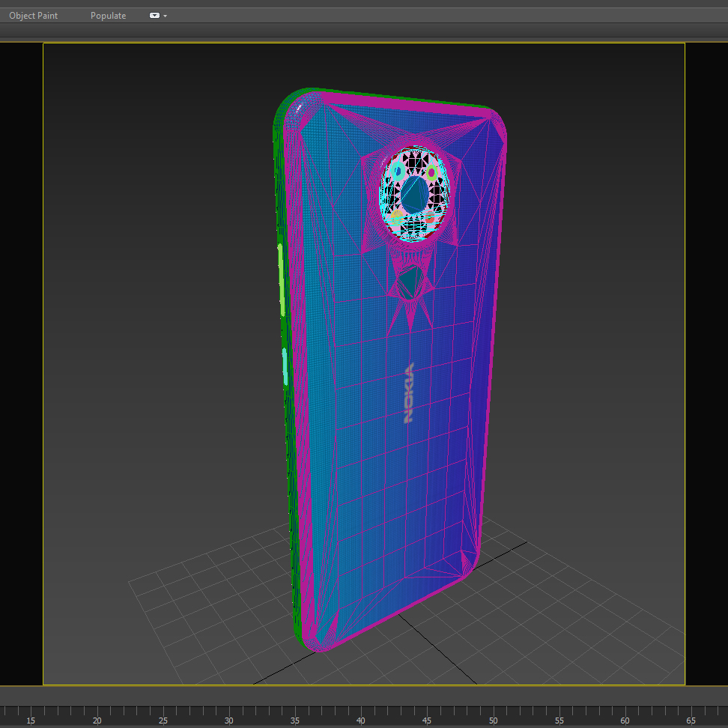Jump to frame 30 on the timeline
The image size is (728, 728).
[x=228, y=721]
